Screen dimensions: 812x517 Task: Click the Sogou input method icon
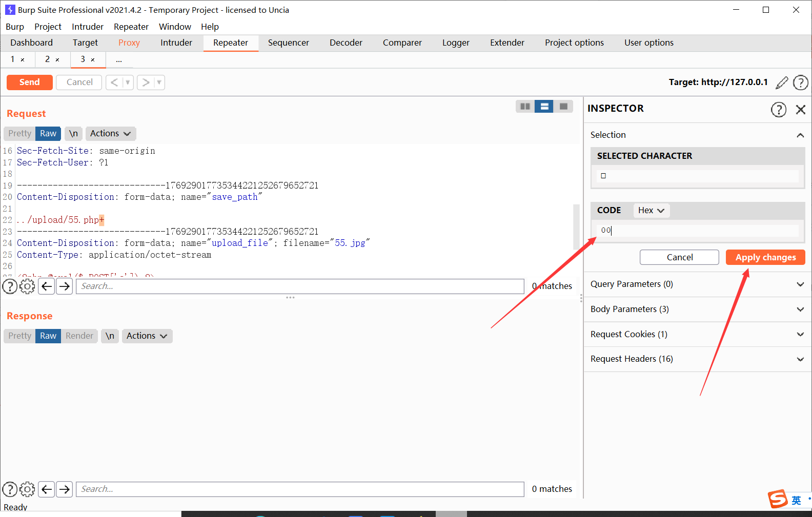click(778, 499)
